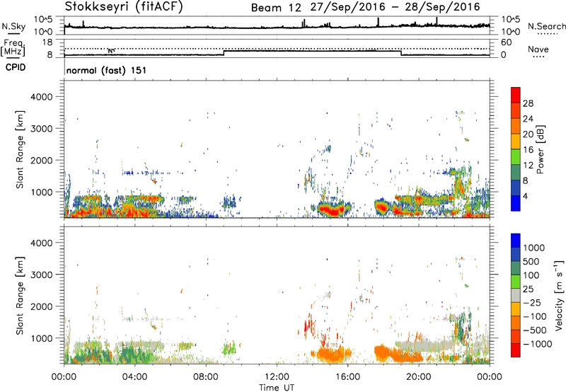Viewport: 566px width, 392px height.
Task: Click the N.Sky noise trace line
Action: pyautogui.click(x=277, y=27)
